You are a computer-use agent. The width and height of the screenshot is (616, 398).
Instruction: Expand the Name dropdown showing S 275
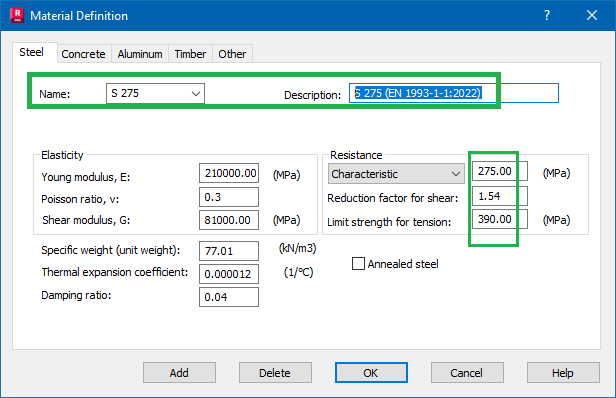click(x=155, y=94)
